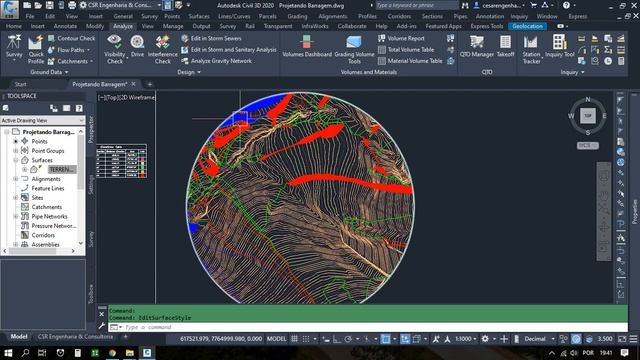Close the command line window
This screenshot has width=640, height=360.
(x=102, y=314)
